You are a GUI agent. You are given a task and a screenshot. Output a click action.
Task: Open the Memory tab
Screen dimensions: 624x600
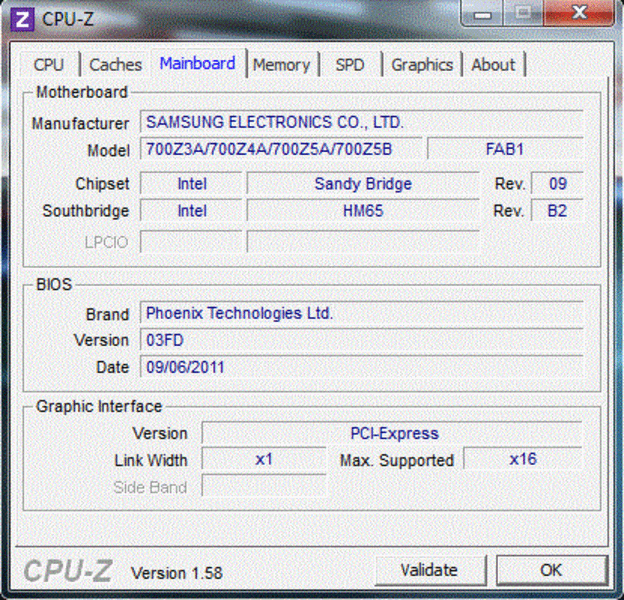pyautogui.click(x=282, y=64)
